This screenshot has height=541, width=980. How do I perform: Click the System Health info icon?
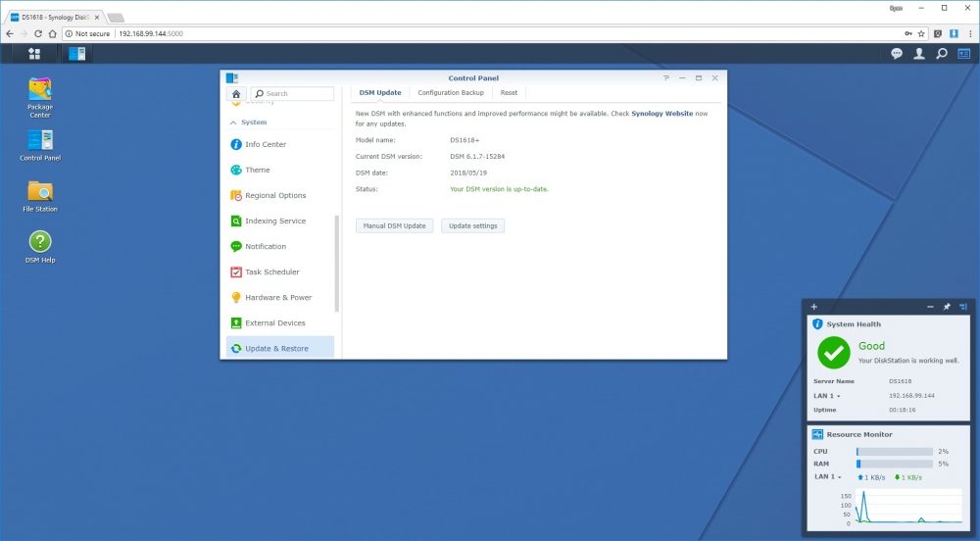(x=817, y=324)
